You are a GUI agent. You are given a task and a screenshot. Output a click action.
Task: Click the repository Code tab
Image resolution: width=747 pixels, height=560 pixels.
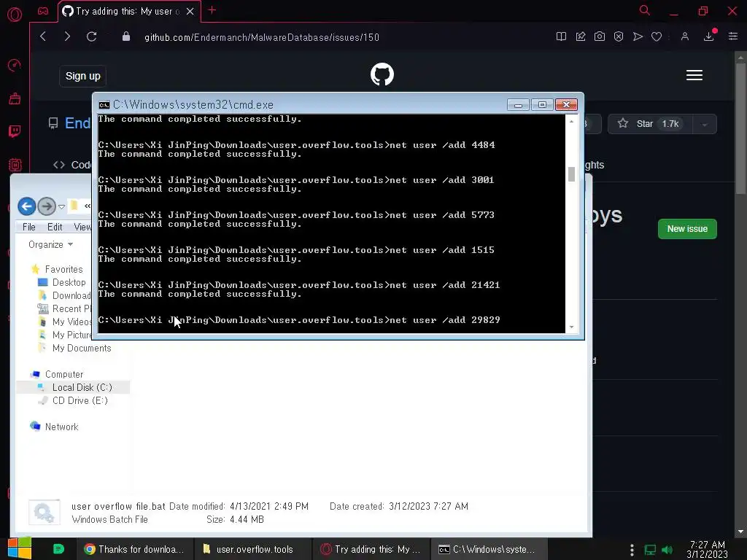click(72, 165)
